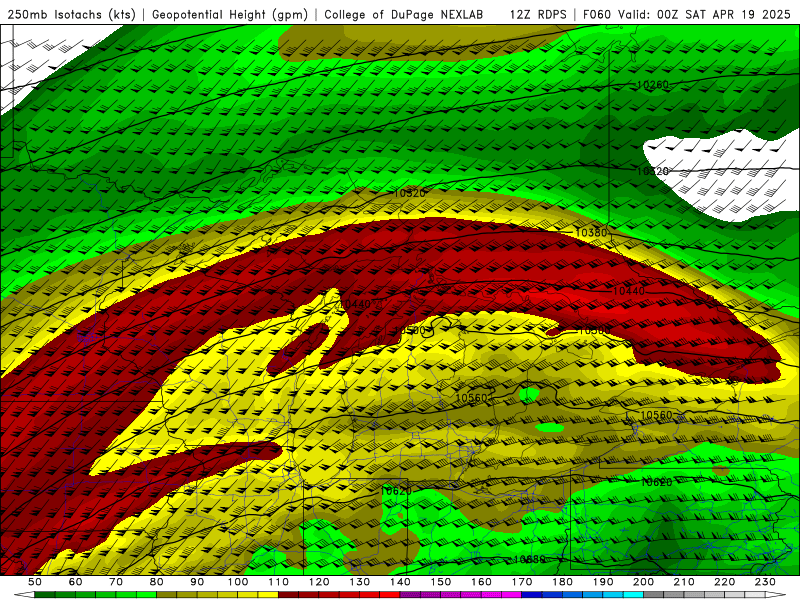Click the bright magenta swatch just before 170

511,595
